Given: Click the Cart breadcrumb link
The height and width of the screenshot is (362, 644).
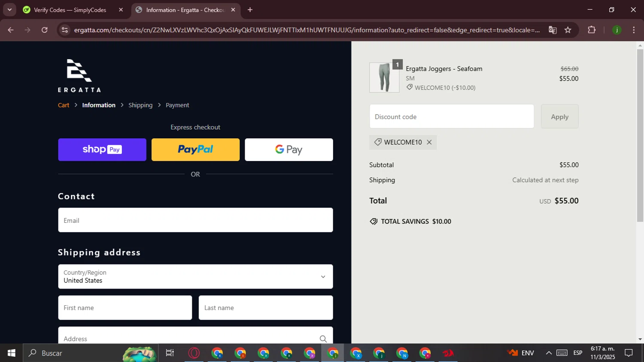Looking at the screenshot, I should 64,105.
